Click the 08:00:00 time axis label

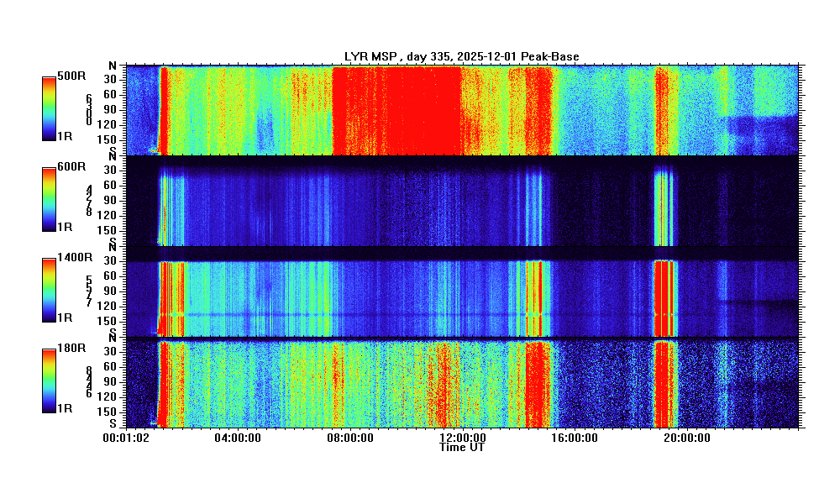point(351,438)
